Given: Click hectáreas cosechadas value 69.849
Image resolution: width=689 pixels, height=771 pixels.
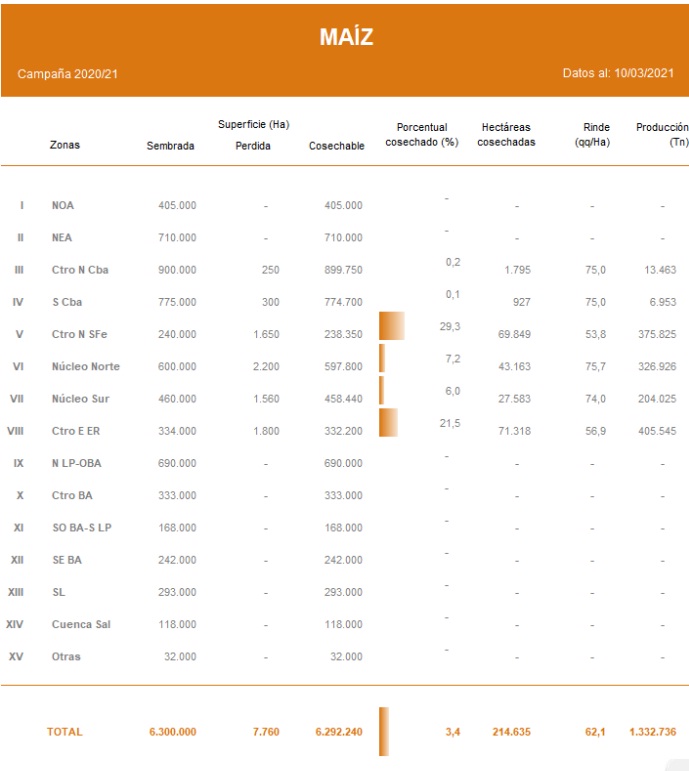Looking at the screenshot, I should [514, 334].
